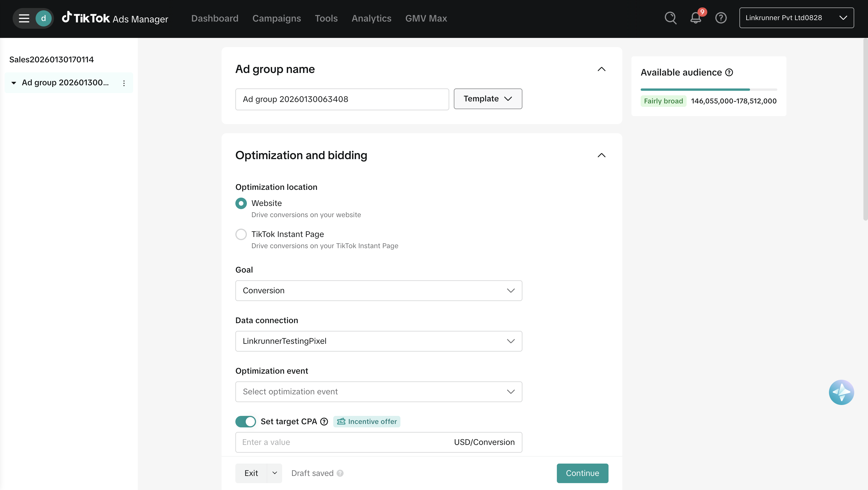Open ad group three-dot options menu
Image resolution: width=868 pixels, height=490 pixels.
(x=124, y=83)
